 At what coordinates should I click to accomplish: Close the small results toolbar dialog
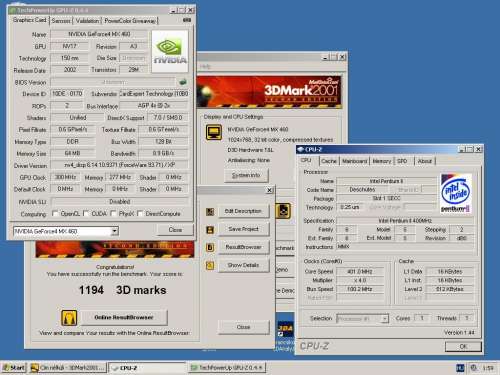270,190
